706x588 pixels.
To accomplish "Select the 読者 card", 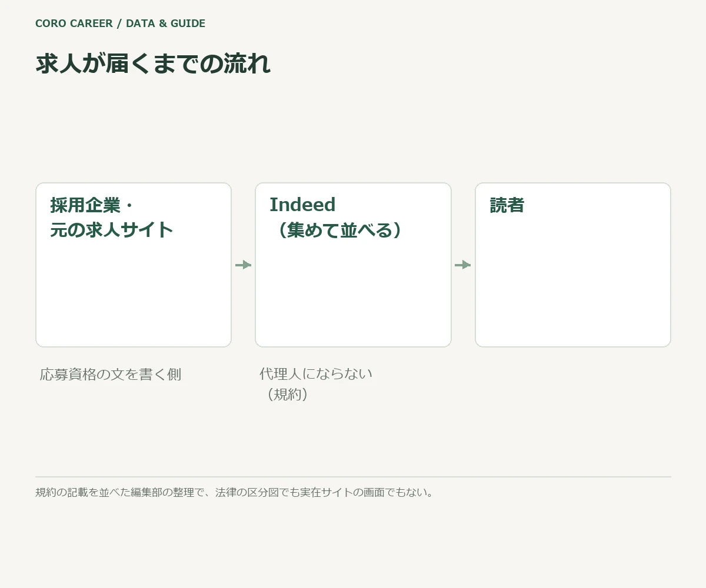I will pyautogui.click(x=573, y=265).
